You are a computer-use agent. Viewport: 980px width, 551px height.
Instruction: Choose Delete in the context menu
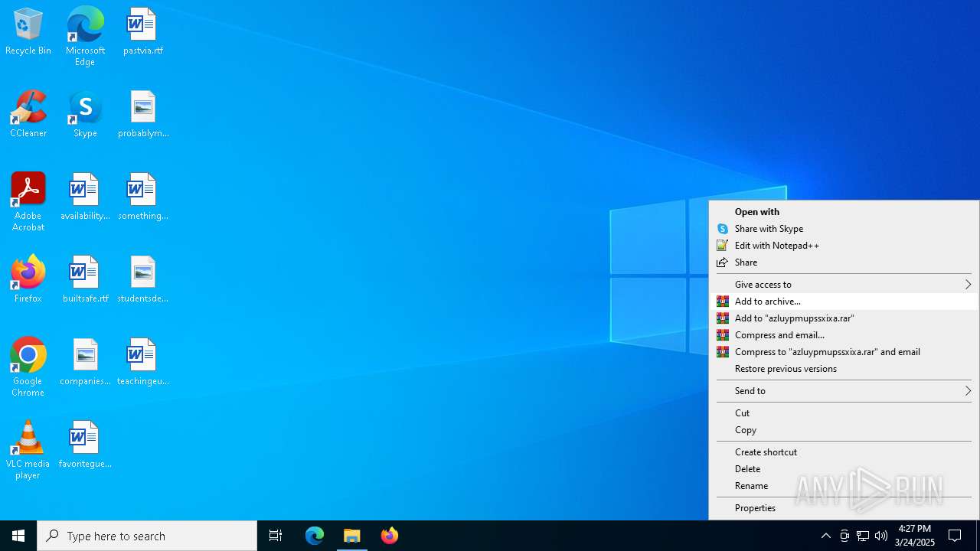[844, 469]
